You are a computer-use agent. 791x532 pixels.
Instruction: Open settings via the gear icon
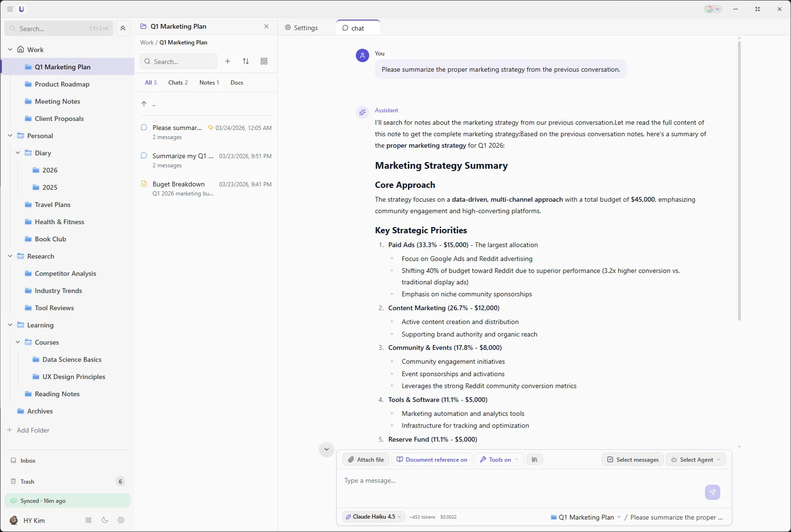(x=121, y=520)
